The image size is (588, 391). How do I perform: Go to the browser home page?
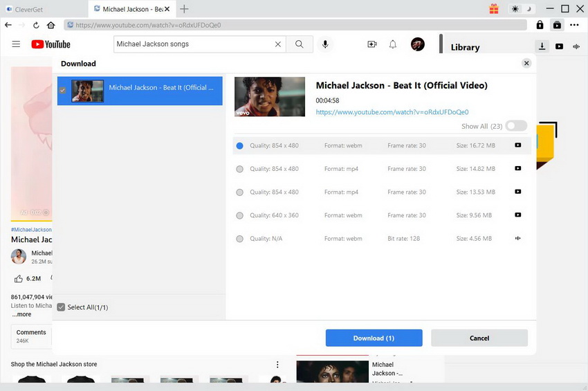[50, 25]
